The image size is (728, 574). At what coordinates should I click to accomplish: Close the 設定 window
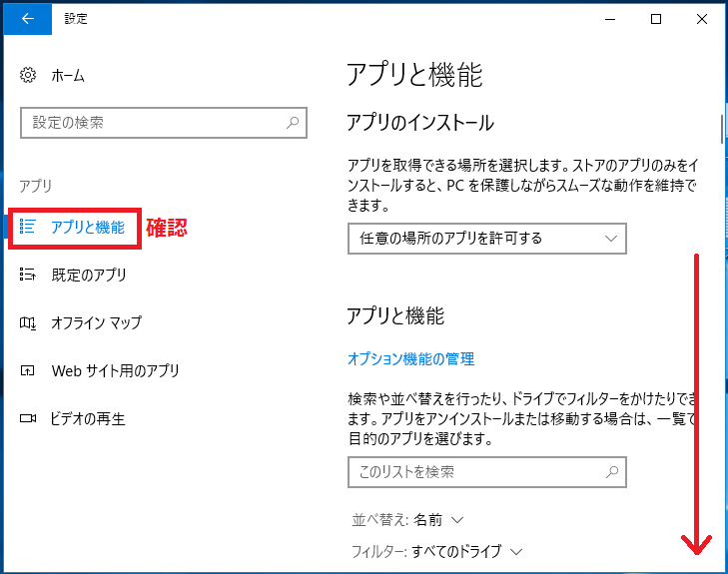tap(701, 19)
